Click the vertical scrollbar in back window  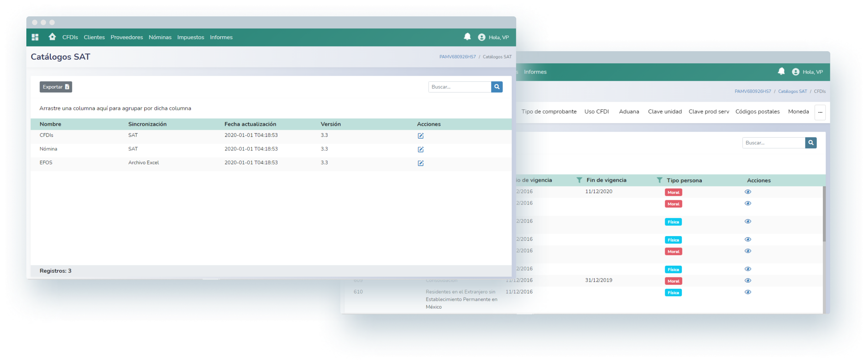824,214
